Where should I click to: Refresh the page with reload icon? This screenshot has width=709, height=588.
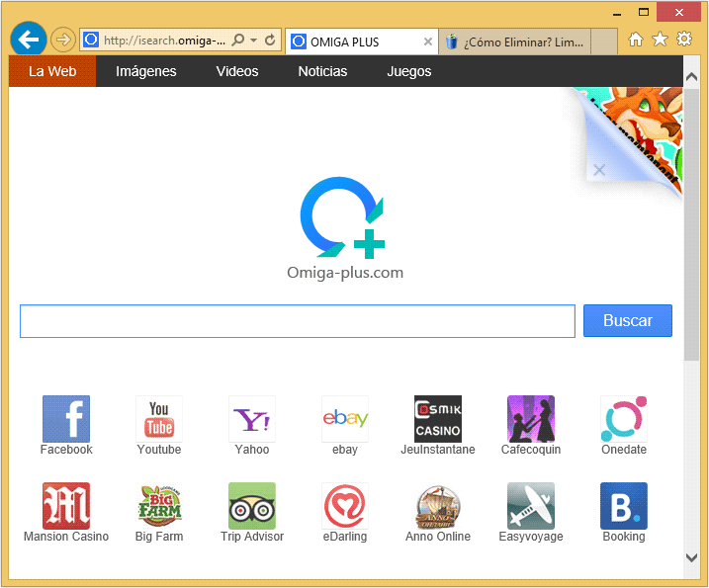tap(270, 41)
